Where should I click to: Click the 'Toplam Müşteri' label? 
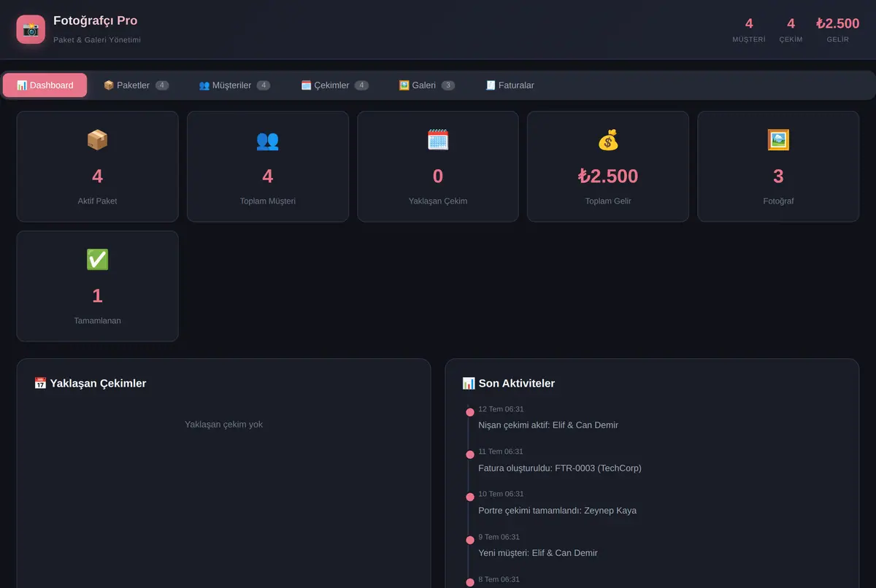coord(268,201)
